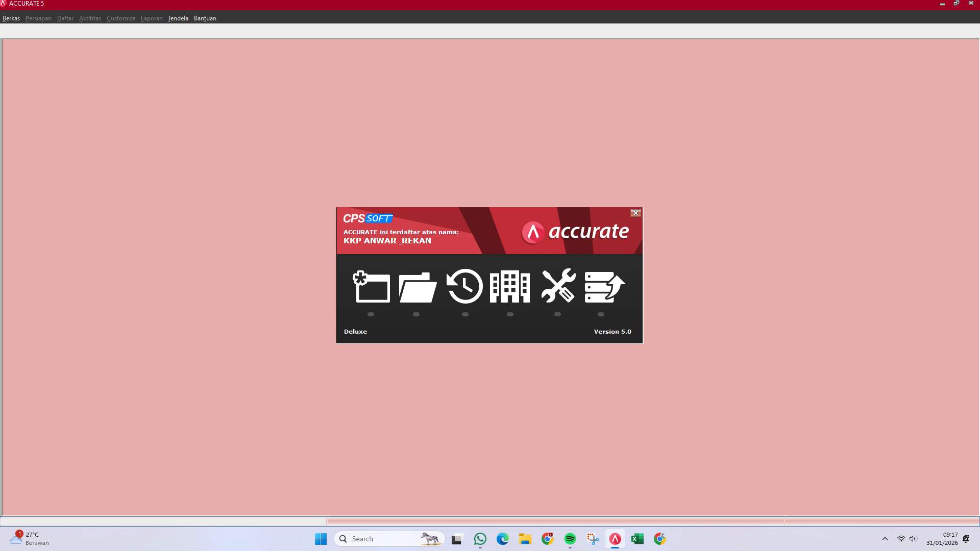980x551 pixels.
Task: Toggle the indicator below the repair tools icon
Action: 557,315
